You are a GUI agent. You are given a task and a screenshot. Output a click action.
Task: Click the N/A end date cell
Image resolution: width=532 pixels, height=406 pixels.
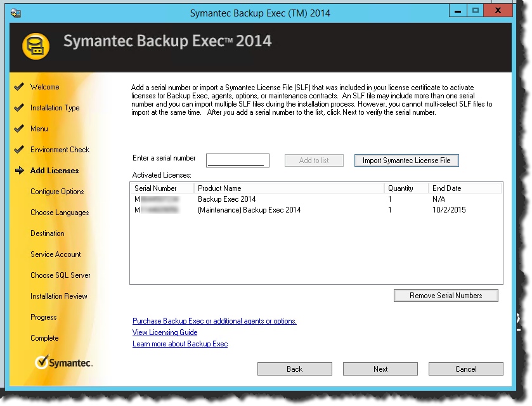439,199
